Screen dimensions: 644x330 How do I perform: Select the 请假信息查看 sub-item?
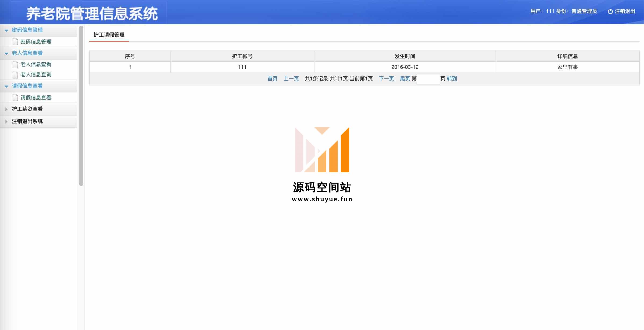click(x=36, y=98)
